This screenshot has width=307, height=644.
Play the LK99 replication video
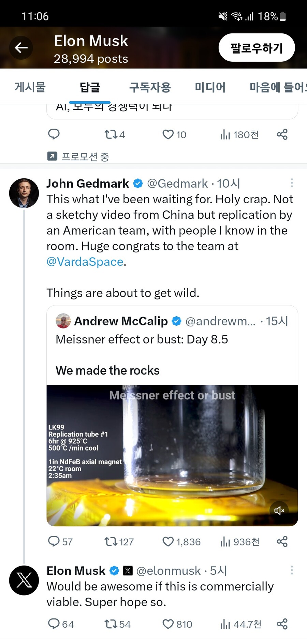point(172,455)
